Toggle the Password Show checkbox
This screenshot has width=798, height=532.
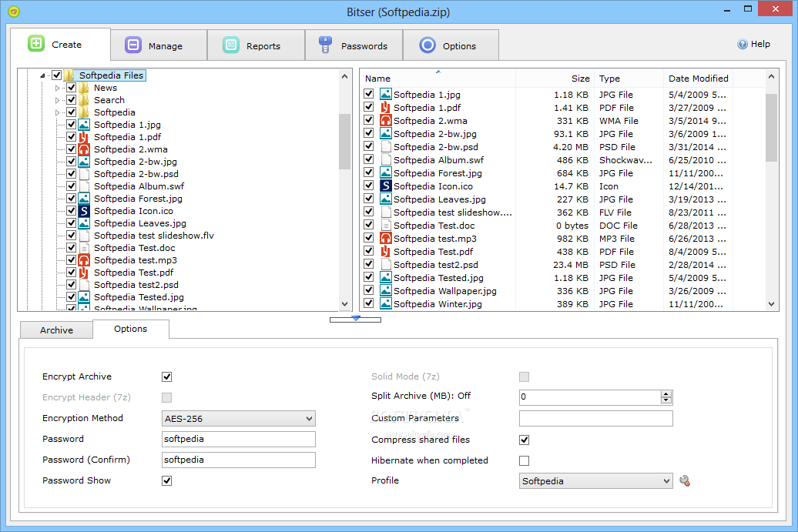coord(167,480)
